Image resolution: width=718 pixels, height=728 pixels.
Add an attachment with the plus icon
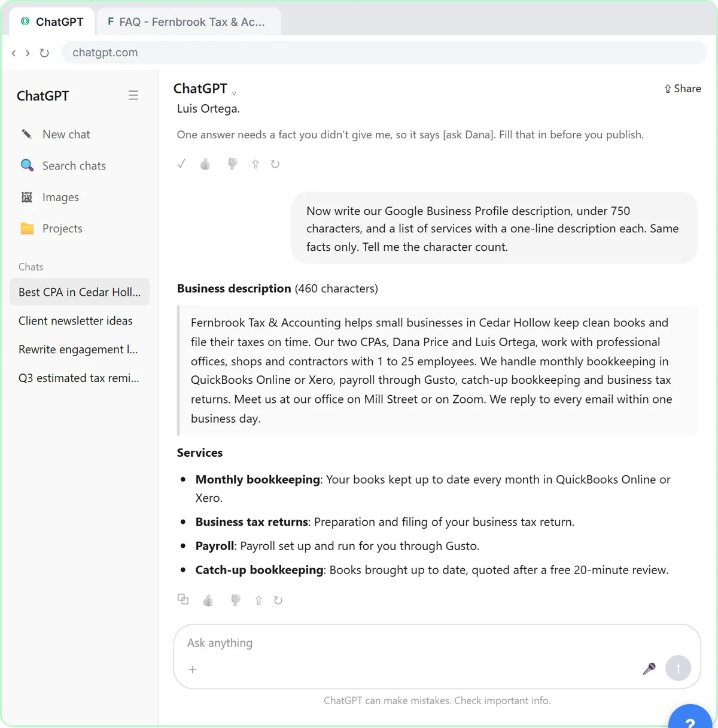coord(193,670)
